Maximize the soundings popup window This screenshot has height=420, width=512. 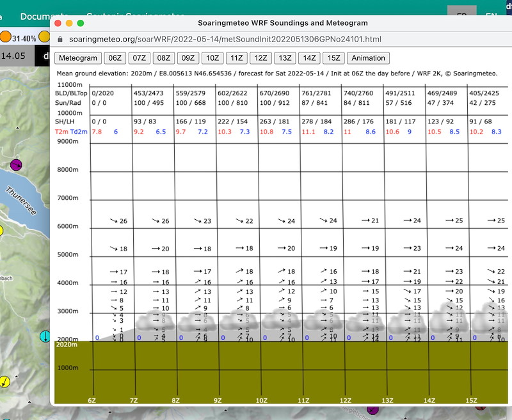(81, 23)
